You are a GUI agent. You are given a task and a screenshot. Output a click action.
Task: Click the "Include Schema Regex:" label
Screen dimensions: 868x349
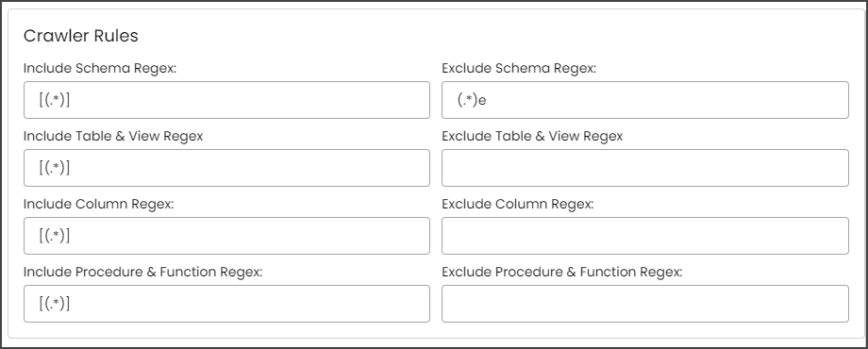[100, 68]
